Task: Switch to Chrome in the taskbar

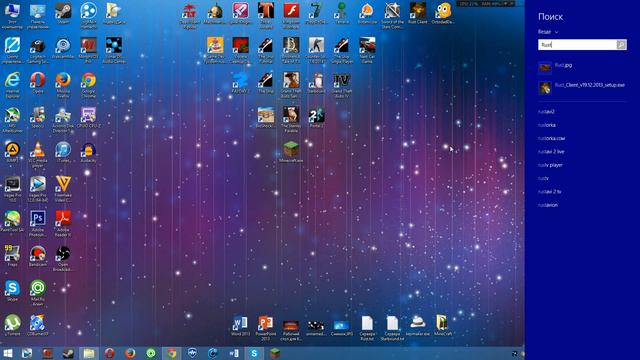Action: tap(172, 353)
